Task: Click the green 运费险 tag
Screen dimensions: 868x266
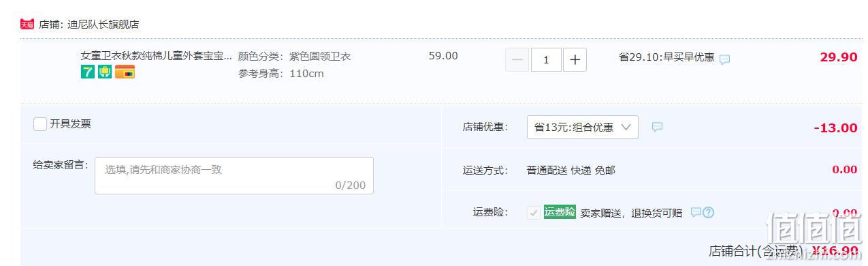Action: pyautogui.click(x=560, y=212)
